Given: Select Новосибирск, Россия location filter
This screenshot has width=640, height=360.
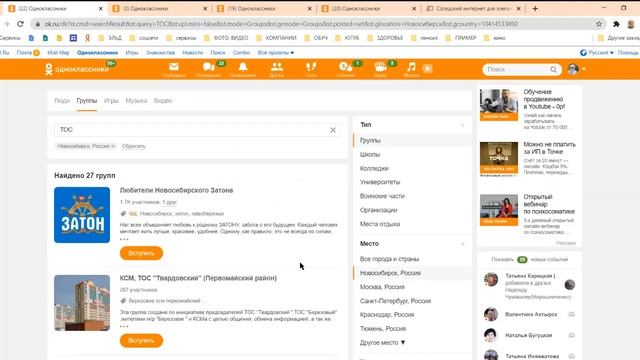Looking at the screenshot, I should coord(412,273).
